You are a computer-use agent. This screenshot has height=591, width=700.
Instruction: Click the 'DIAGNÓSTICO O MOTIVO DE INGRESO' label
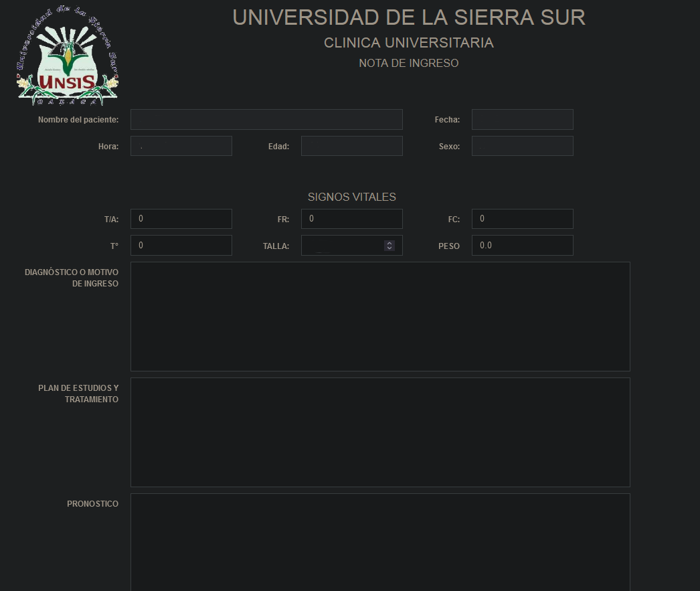click(x=72, y=278)
